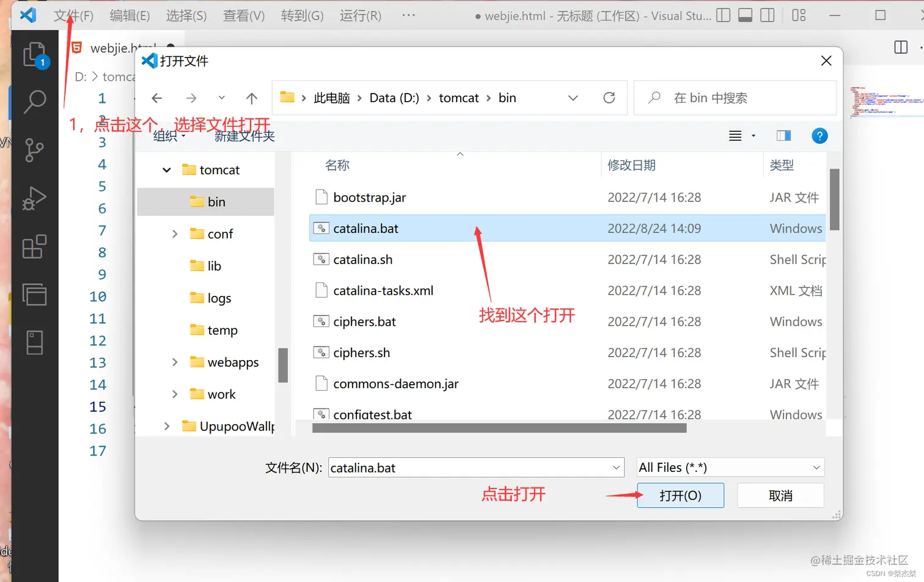Open Source Control view in activity bar

tap(35, 149)
